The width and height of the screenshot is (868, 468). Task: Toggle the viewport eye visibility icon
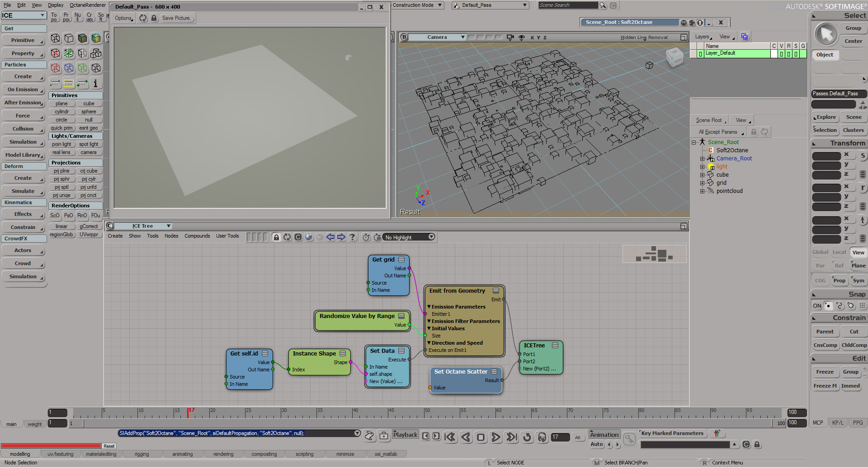pos(521,37)
